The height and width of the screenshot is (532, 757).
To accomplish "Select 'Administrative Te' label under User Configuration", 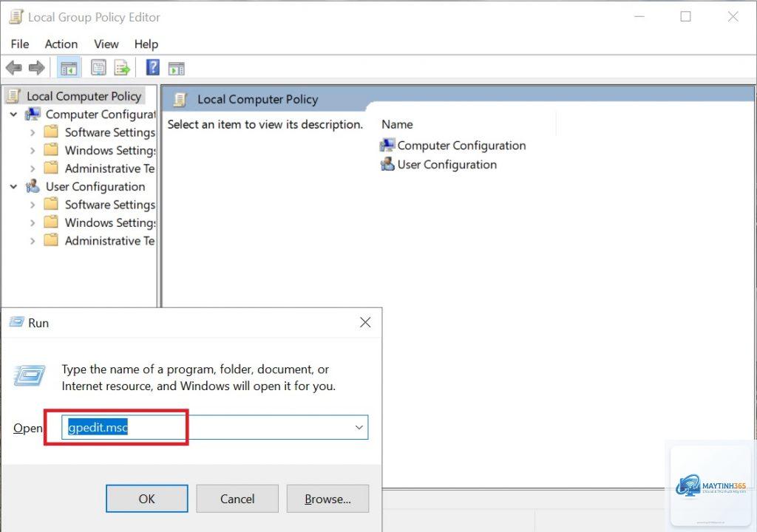I will tap(110, 241).
